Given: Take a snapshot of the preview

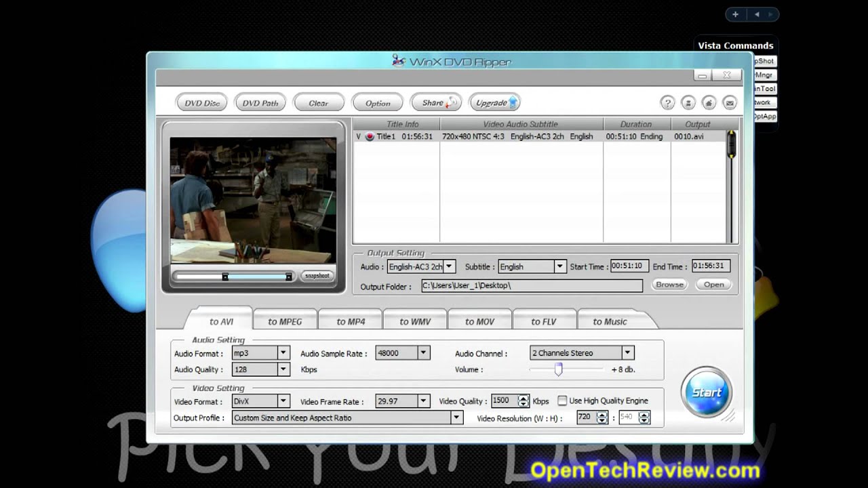Looking at the screenshot, I should pyautogui.click(x=317, y=276).
